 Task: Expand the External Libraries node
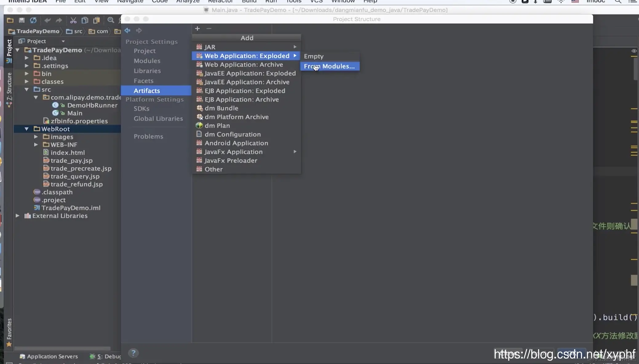(18, 216)
